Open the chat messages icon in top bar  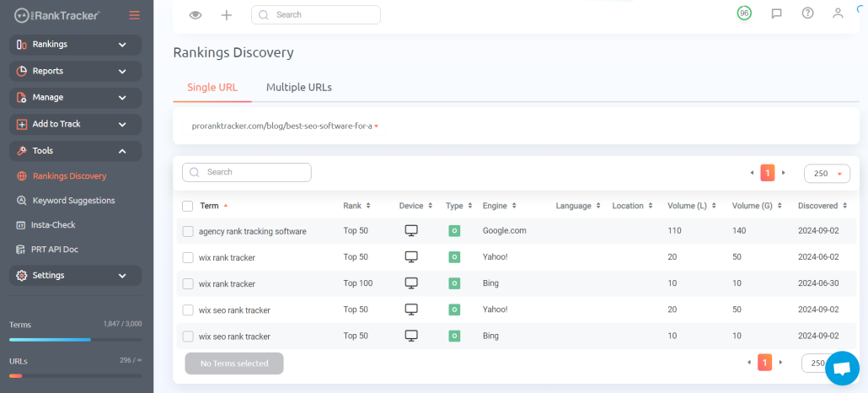(777, 13)
